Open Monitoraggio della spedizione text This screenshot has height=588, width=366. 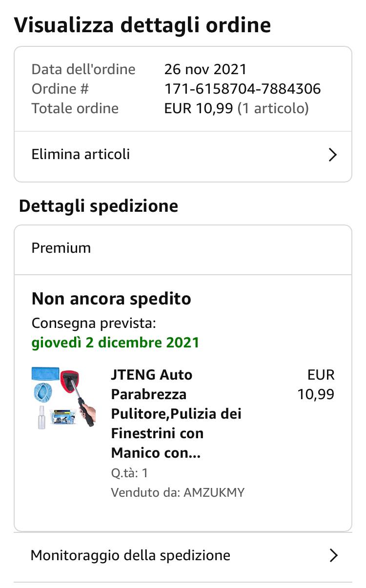point(130,555)
